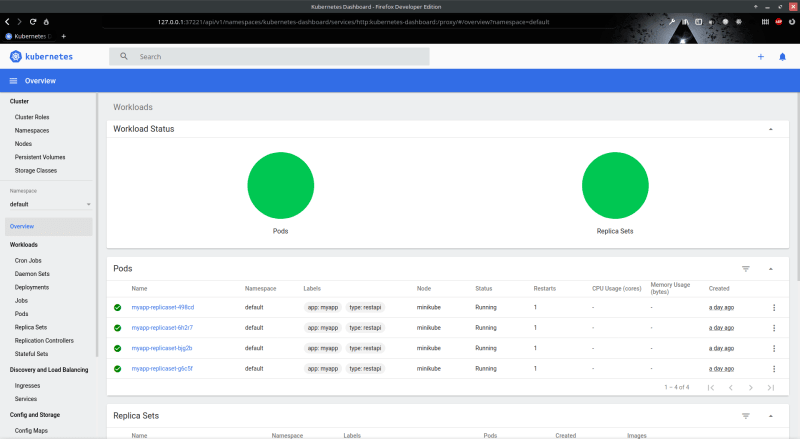This screenshot has width=800, height=439.
Task: Click the Kubernetes logo icon
Action: [16, 57]
